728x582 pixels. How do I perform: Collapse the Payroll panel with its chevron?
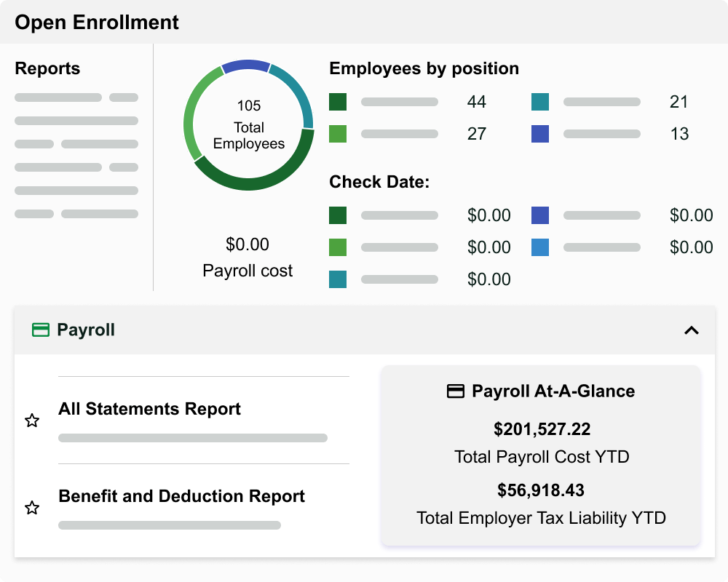point(690,330)
